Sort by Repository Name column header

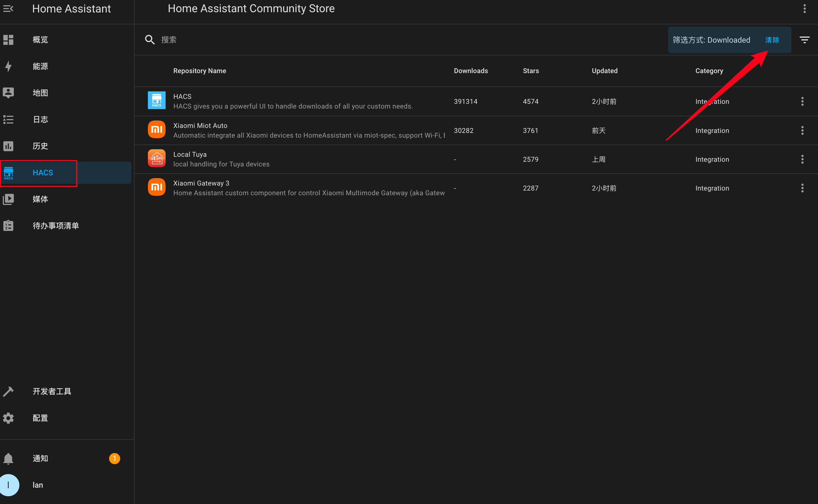(x=200, y=71)
